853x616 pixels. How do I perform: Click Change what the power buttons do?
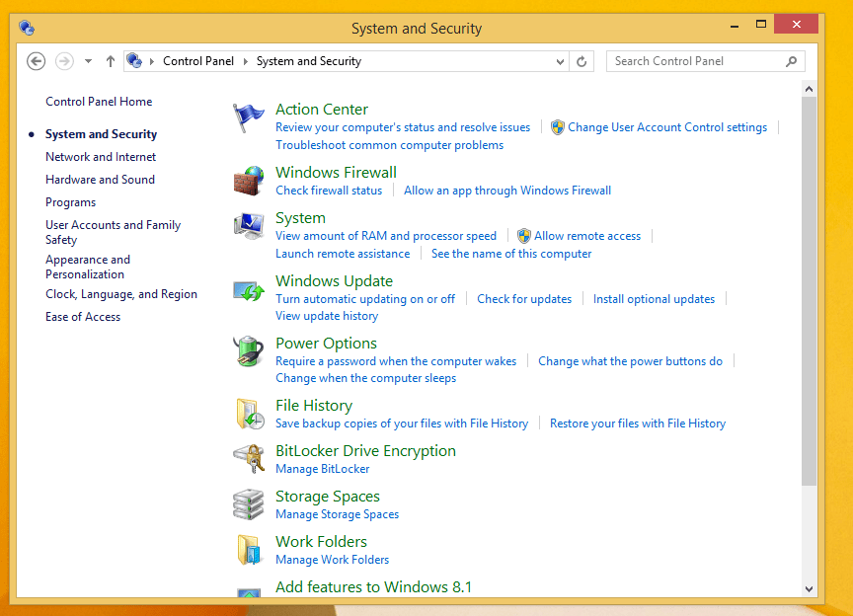click(x=631, y=361)
